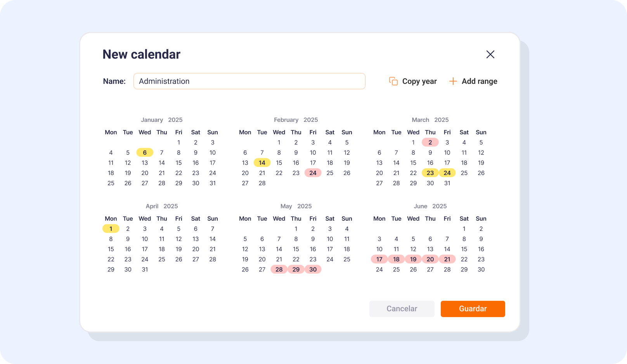Close the New calendar dialog
The image size is (627, 364).
coord(490,54)
